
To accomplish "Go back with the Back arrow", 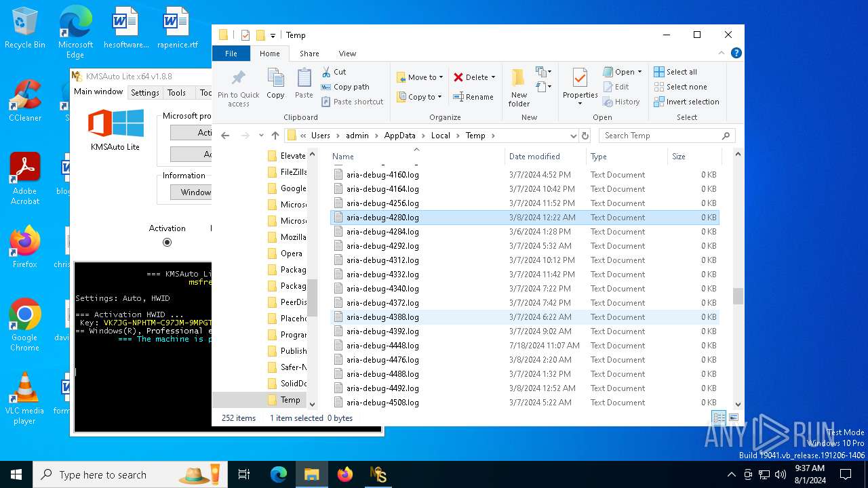I will pos(225,136).
